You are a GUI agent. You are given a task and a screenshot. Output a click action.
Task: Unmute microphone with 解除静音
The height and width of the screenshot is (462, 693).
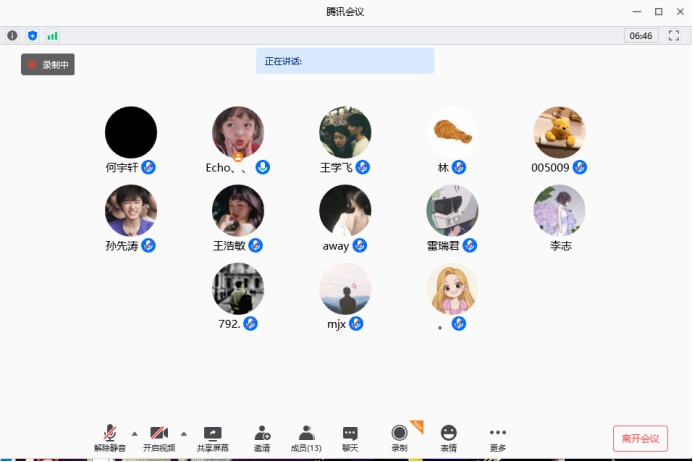110,438
